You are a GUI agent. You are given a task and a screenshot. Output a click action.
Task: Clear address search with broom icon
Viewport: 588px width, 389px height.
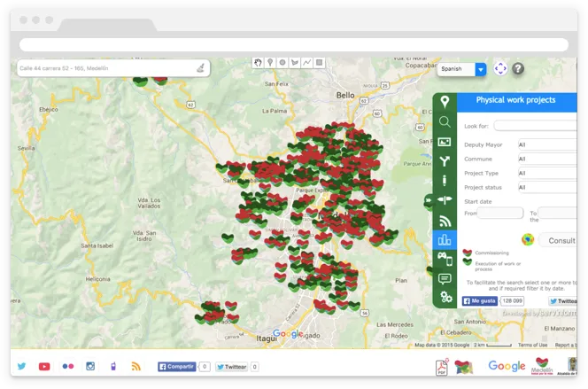pos(201,67)
